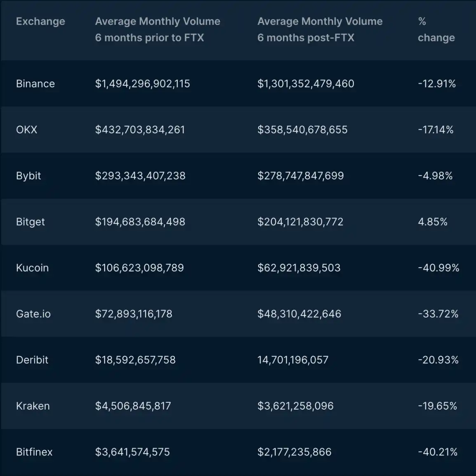Select the Bitfinex exchange name
The width and height of the screenshot is (476, 476).
[x=34, y=452]
